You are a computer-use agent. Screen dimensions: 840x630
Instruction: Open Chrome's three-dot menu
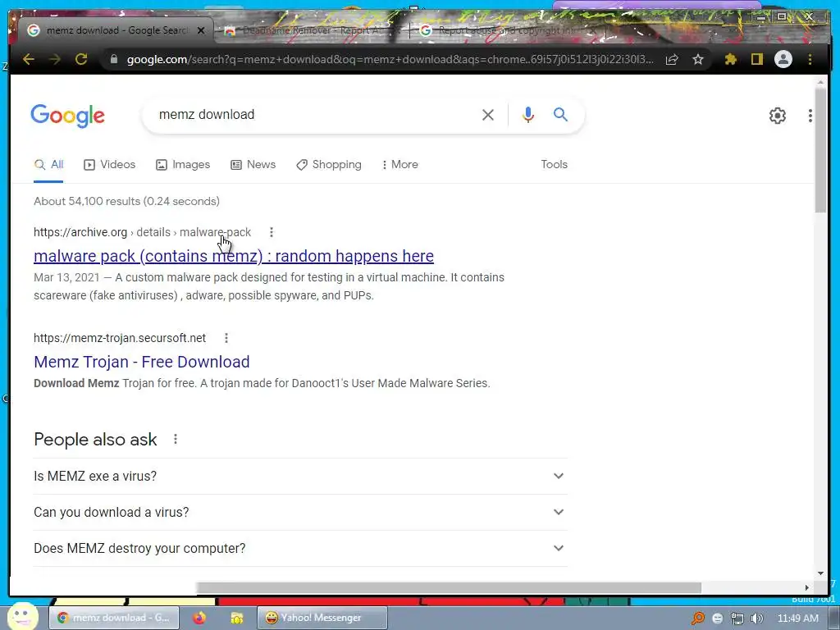(x=810, y=59)
